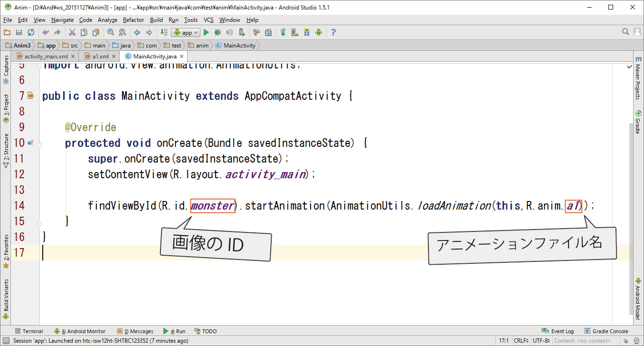Open the TODO tool window
The height and width of the screenshot is (346, 644).
205,331
